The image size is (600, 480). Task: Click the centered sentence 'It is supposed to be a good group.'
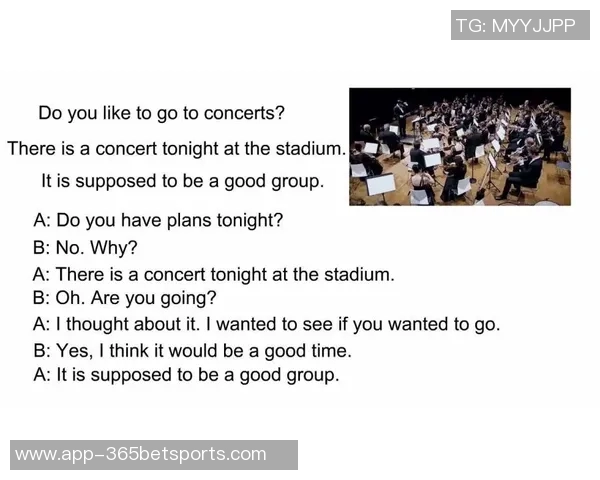pos(183,182)
